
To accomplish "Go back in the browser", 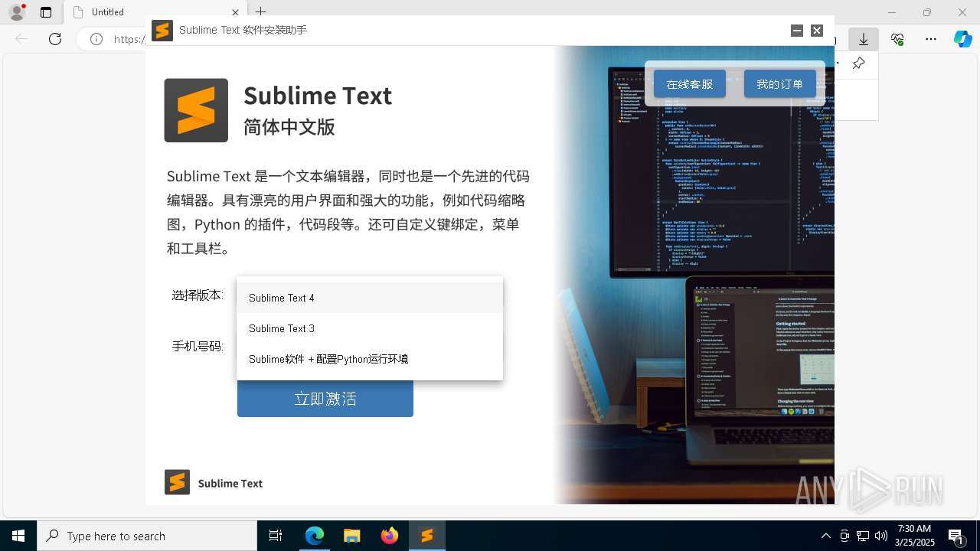I will (21, 39).
